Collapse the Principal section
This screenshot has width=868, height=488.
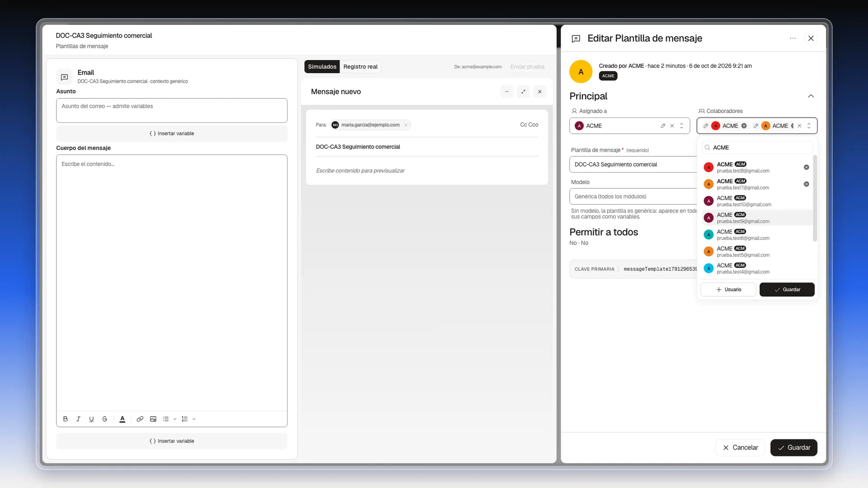click(811, 96)
